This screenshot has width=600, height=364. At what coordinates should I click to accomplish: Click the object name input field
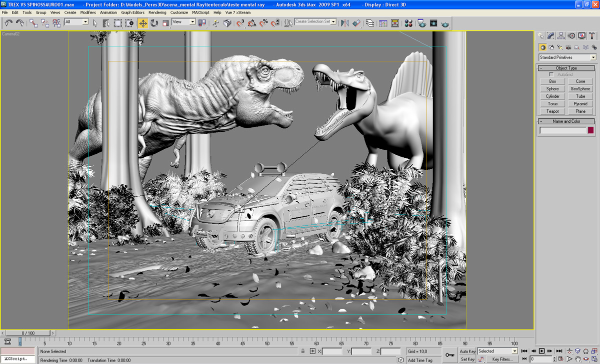tap(562, 130)
